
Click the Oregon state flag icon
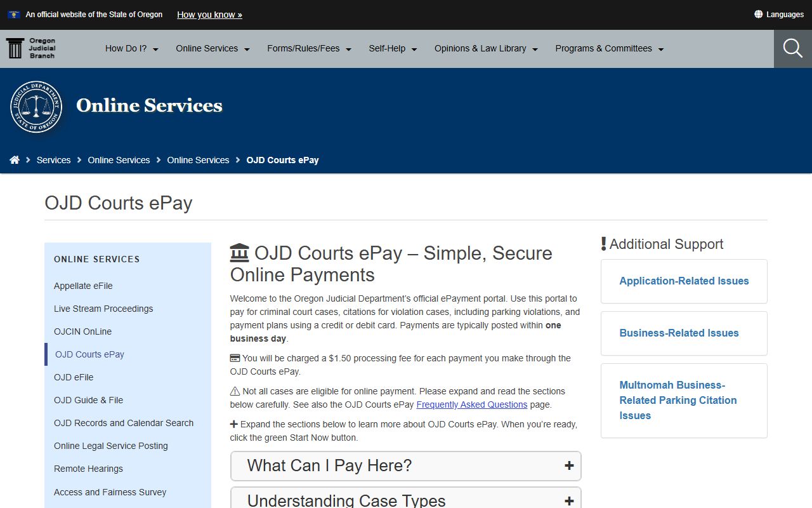click(13, 14)
